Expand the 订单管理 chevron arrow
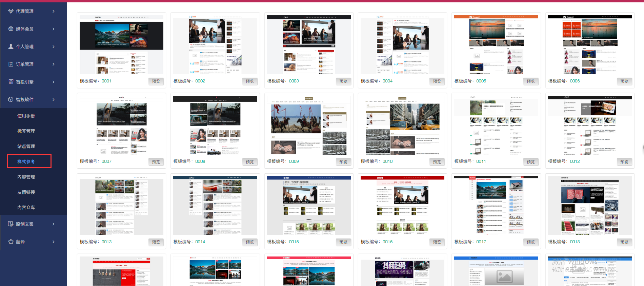 pos(54,64)
